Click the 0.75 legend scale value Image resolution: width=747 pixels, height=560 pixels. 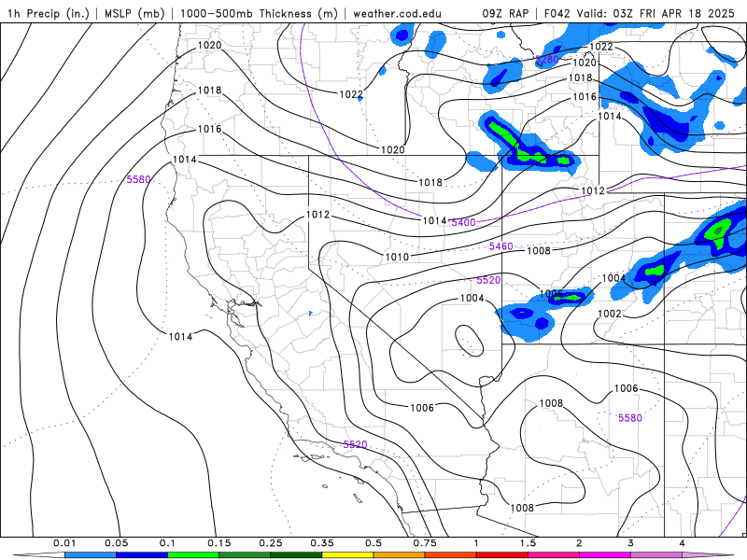click(x=425, y=543)
